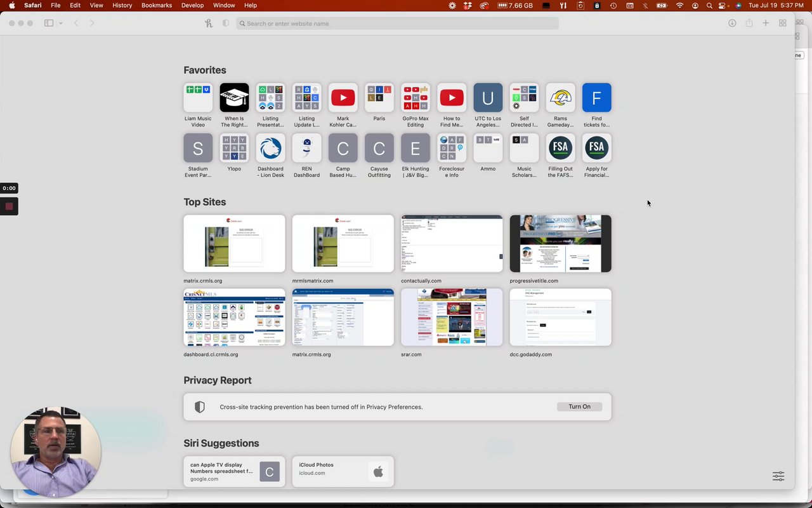Turn On cross-site tracking prevention
This screenshot has height=508, width=812.
pos(579,406)
